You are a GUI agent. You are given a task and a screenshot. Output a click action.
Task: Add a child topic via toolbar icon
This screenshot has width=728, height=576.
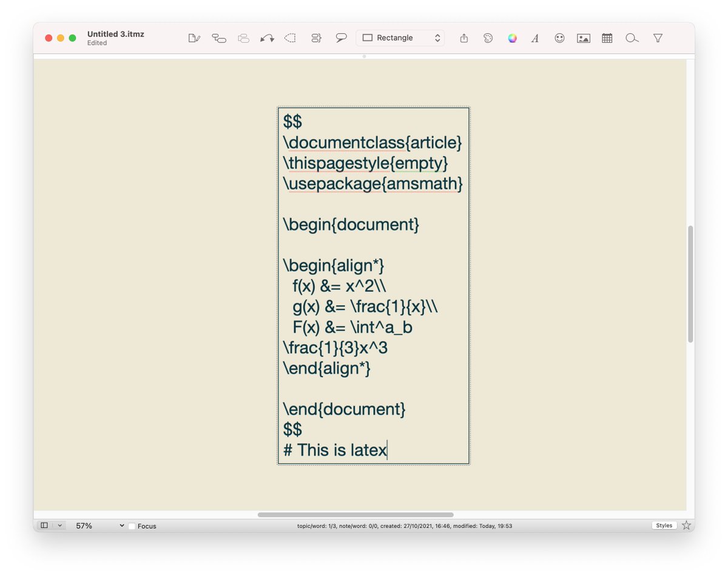(x=219, y=38)
